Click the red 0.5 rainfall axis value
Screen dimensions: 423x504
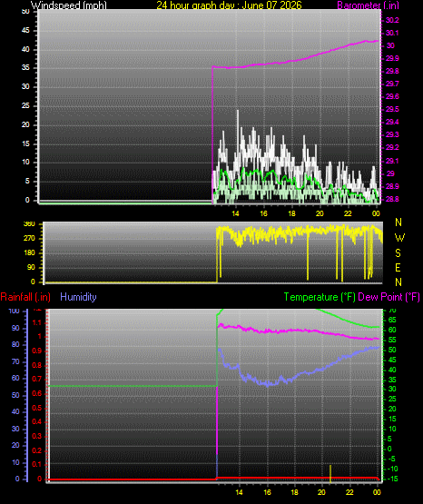[x=37, y=408]
